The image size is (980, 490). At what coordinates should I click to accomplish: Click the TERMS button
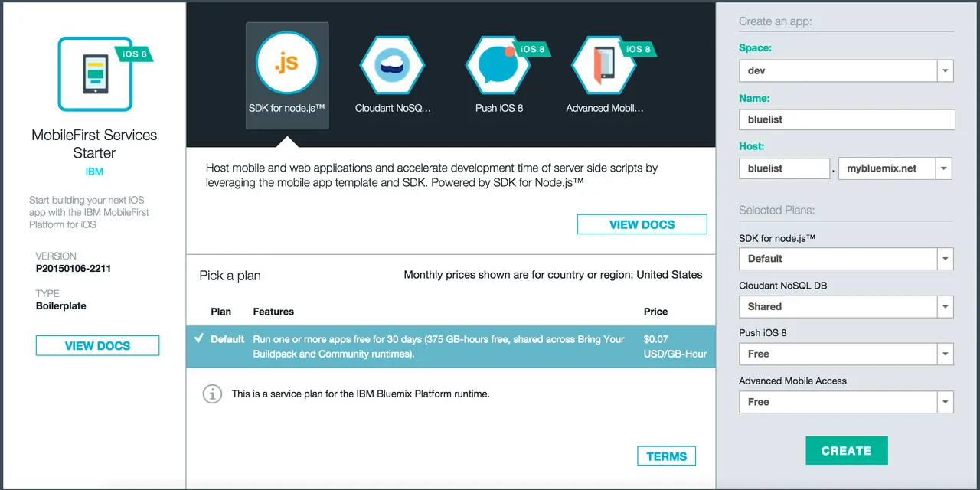click(x=666, y=456)
